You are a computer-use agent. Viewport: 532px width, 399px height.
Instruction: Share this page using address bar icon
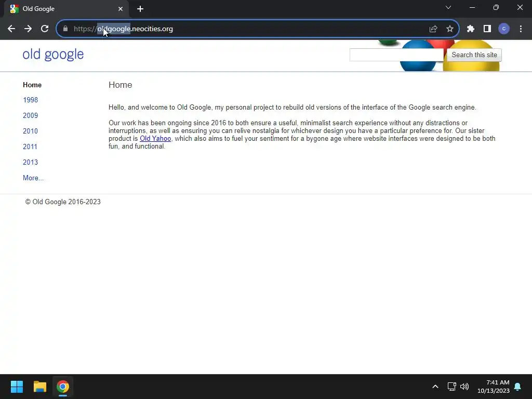433,29
